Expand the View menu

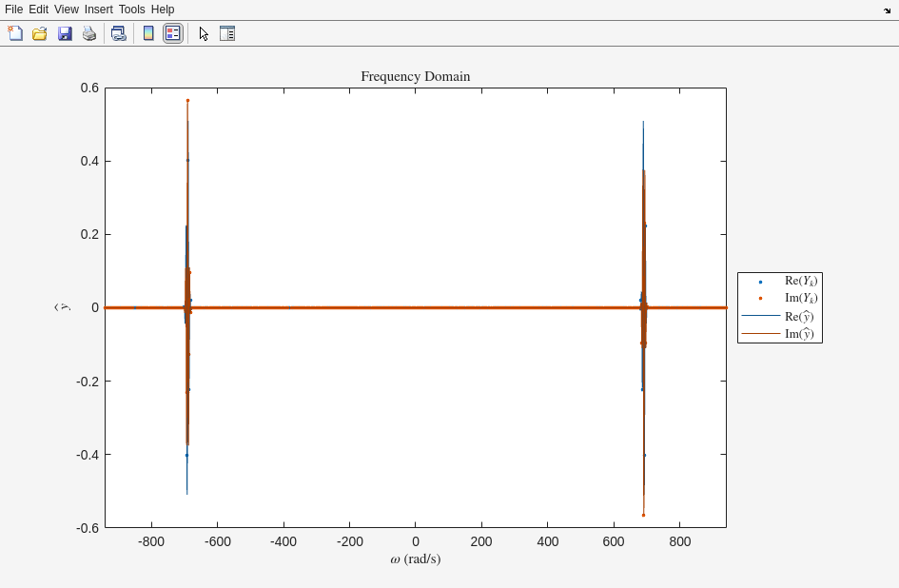coord(66,10)
